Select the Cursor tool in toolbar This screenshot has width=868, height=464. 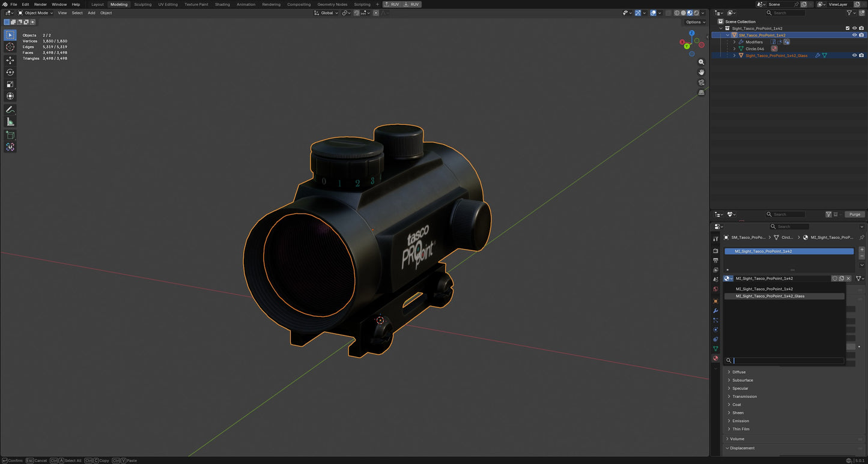click(10, 47)
